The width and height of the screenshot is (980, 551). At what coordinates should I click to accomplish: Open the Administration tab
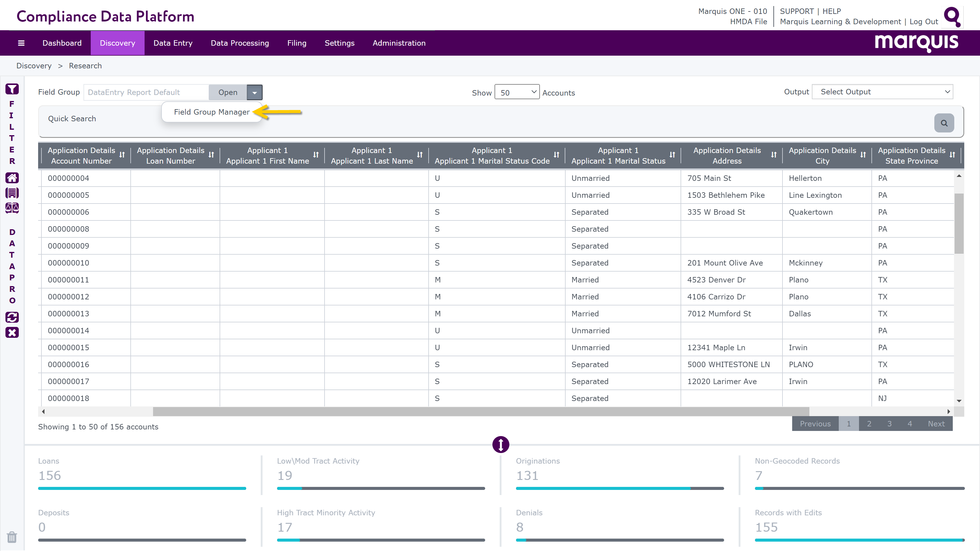click(x=399, y=43)
